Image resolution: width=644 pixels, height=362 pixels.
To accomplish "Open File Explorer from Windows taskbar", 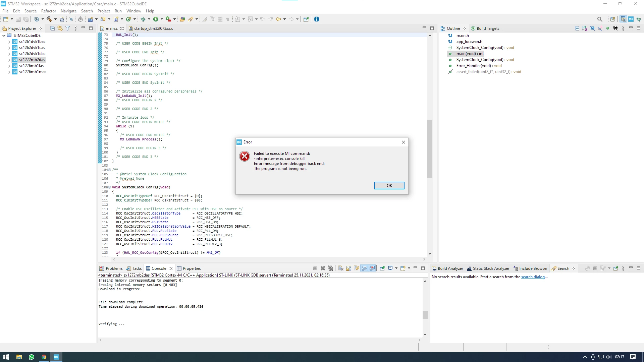I will tap(19, 357).
